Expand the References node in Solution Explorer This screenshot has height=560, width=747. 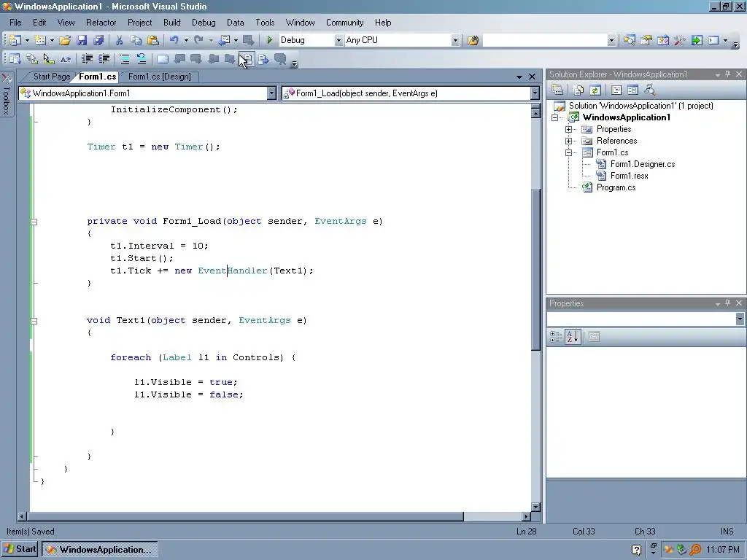(568, 141)
